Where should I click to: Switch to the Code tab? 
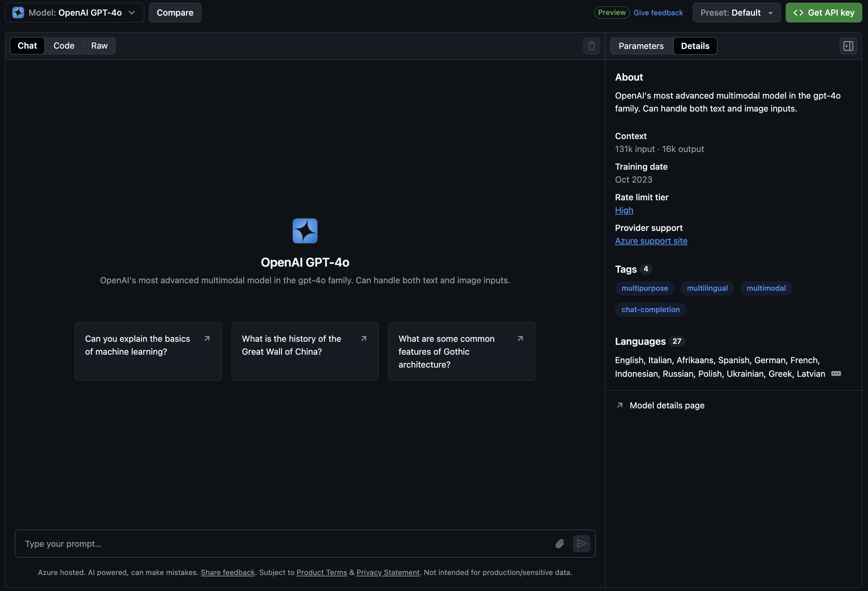[x=64, y=46]
